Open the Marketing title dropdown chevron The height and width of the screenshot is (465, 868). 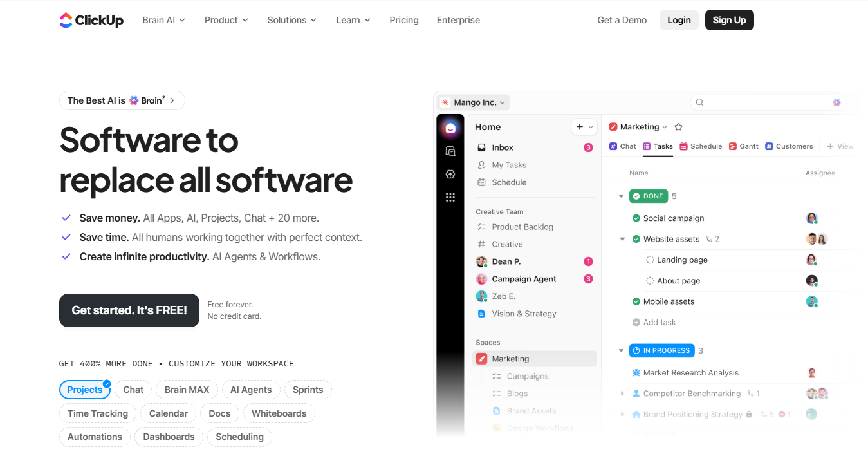[665, 127]
